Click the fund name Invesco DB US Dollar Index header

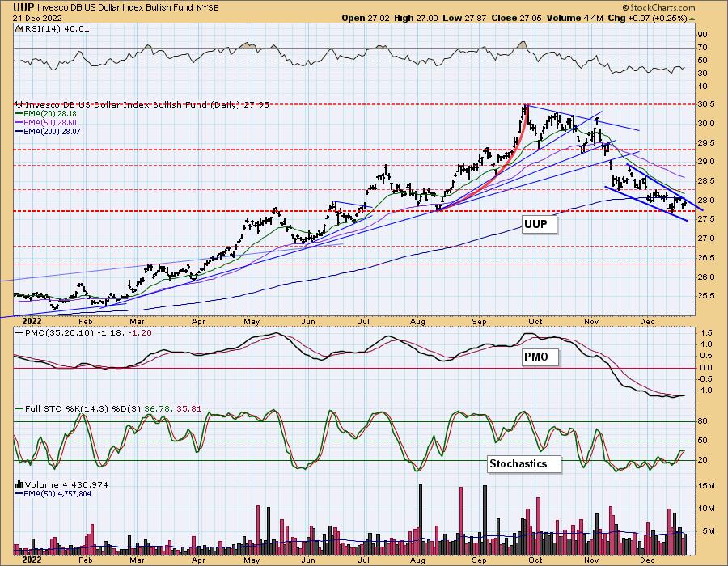click(115, 7)
